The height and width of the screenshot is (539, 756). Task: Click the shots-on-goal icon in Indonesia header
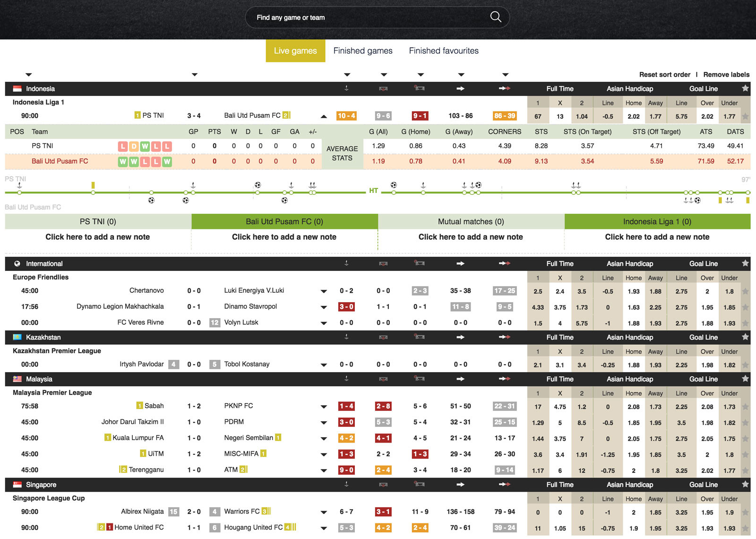(x=383, y=88)
